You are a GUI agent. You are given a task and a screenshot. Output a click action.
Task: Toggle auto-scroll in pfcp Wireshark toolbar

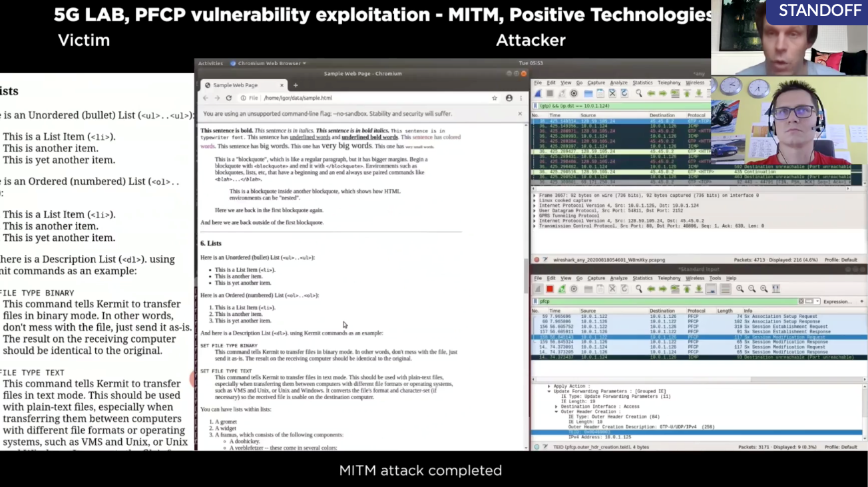(711, 289)
